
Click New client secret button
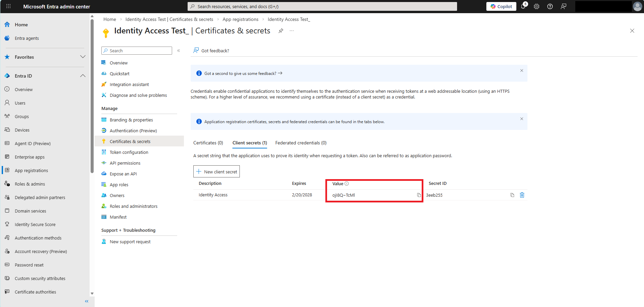(x=217, y=171)
